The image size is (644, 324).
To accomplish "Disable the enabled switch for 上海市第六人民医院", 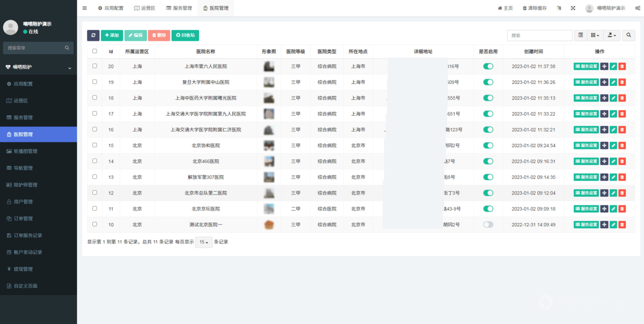I will (x=488, y=67).
